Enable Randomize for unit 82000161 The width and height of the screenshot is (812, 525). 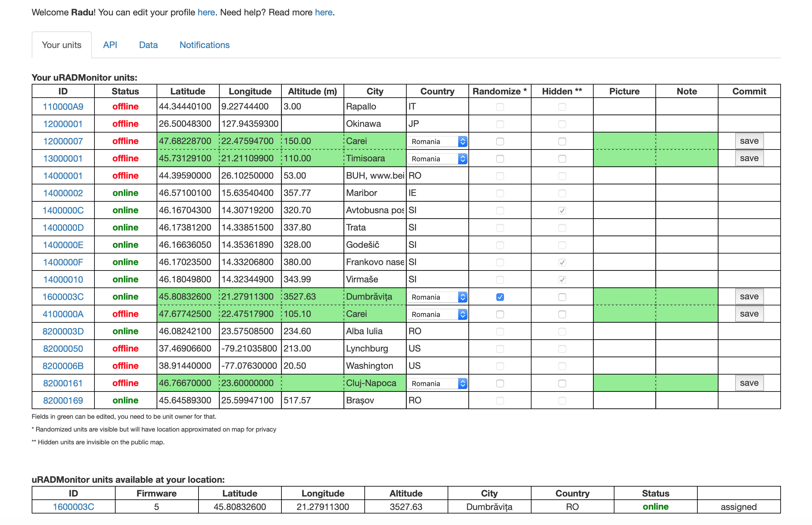click(x=500, y=384)
